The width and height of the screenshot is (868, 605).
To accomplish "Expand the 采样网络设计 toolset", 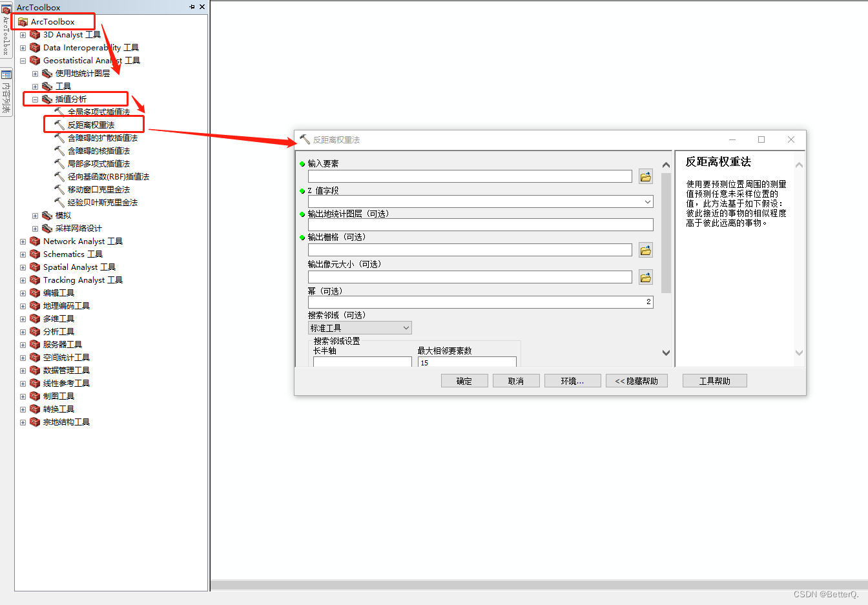I will point(35,229).
